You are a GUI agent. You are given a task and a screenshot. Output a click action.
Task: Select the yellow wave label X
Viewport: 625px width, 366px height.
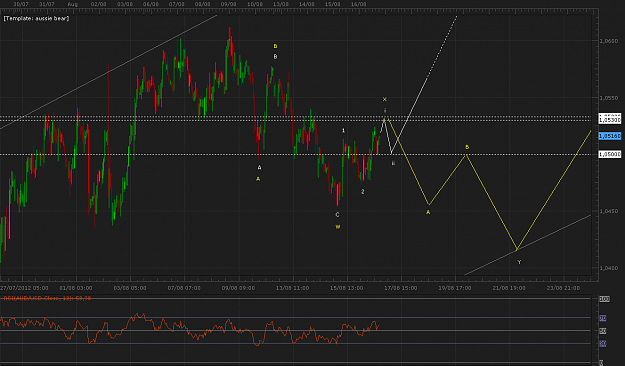[x=385, y=99]
